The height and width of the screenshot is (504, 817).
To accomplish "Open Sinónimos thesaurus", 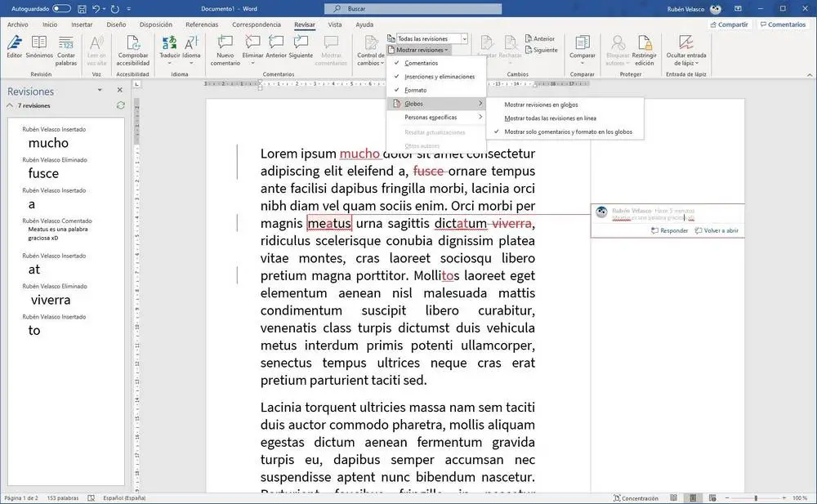I will 39,46.
